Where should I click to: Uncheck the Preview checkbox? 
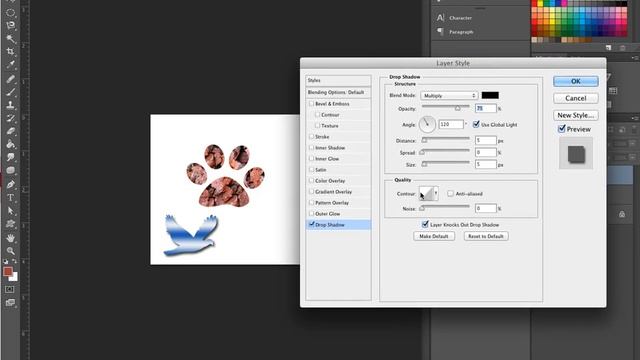[x=562, y=129]
